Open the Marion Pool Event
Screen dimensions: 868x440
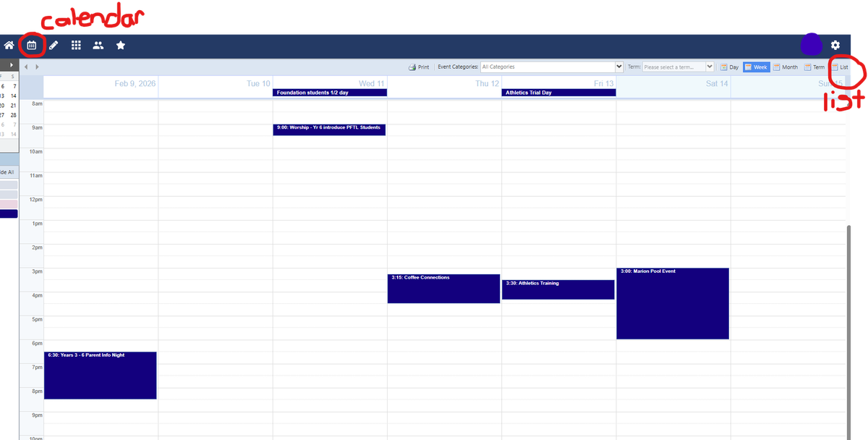(672, 304)
